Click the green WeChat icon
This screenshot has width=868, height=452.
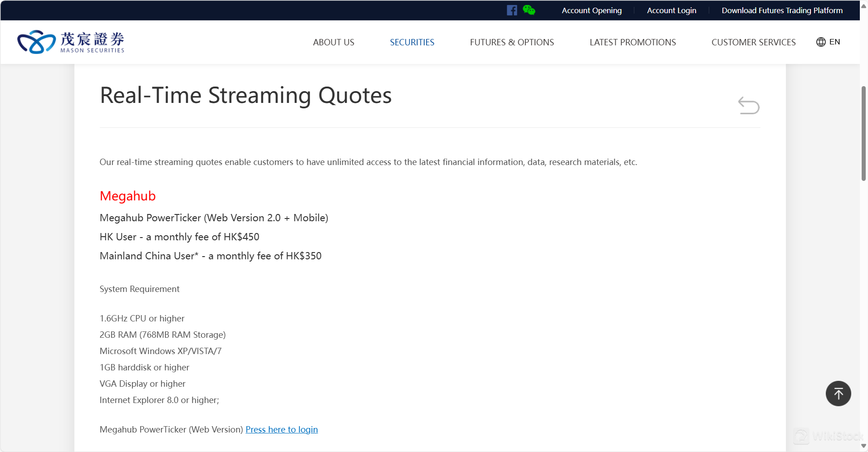(x=529, y=10)
